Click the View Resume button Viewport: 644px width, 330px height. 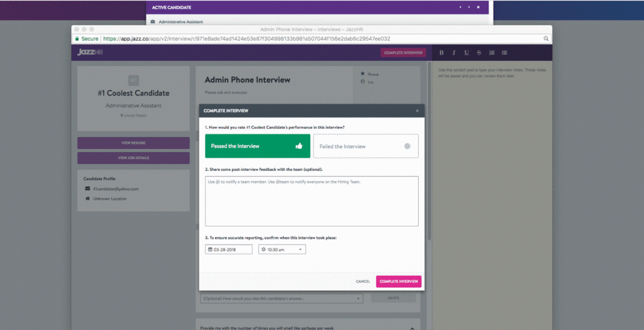coord(133,143)
